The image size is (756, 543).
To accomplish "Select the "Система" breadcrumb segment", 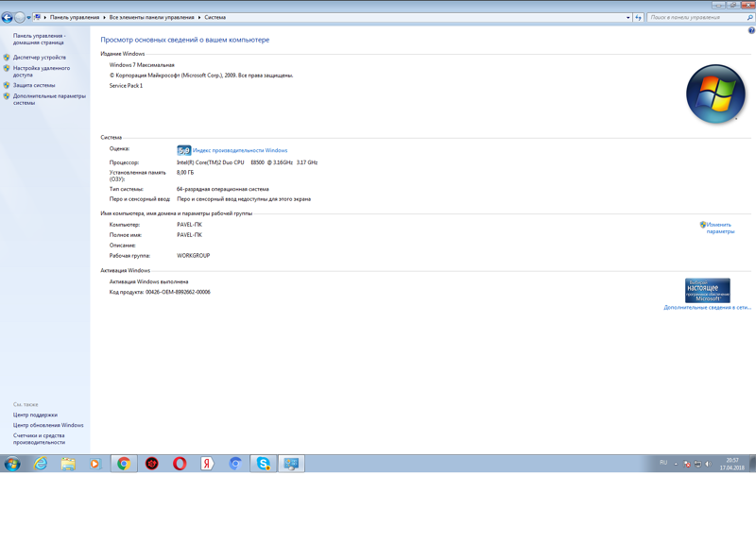I will click(x=215, y=17).
